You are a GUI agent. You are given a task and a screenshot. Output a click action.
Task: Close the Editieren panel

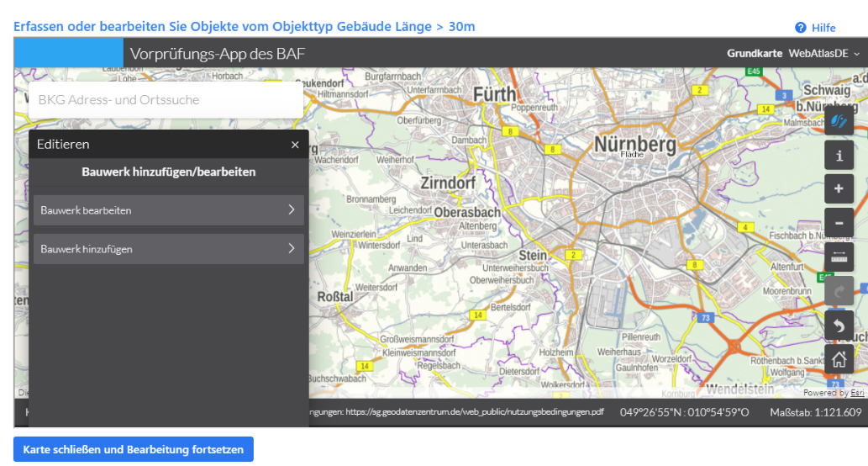tap(295, 145)
